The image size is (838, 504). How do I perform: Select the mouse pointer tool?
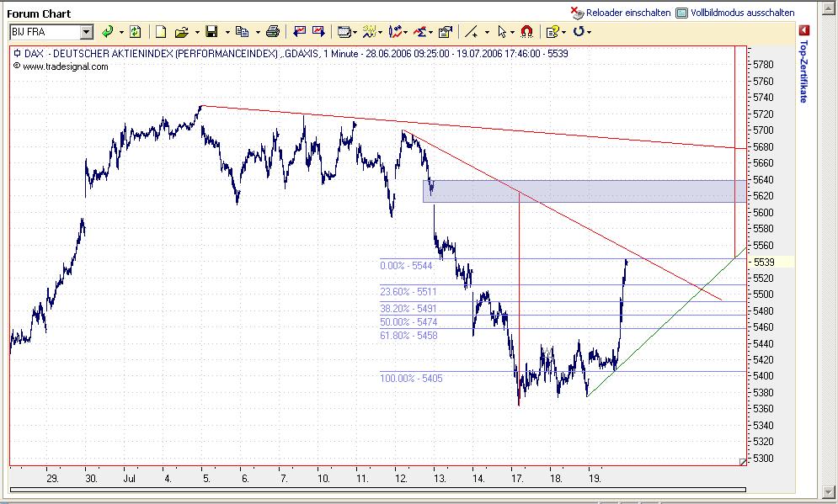(x=502, y=32)
